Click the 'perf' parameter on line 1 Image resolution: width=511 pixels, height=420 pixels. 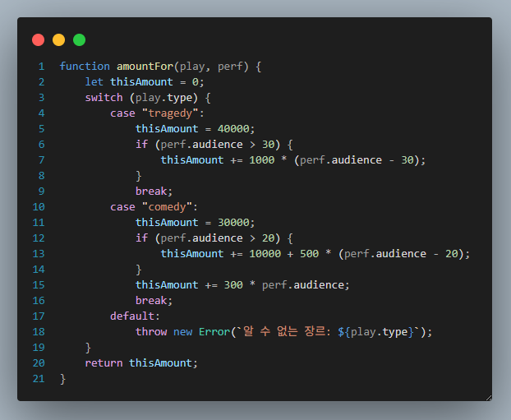pyautogui.click(x=230, y=67)
